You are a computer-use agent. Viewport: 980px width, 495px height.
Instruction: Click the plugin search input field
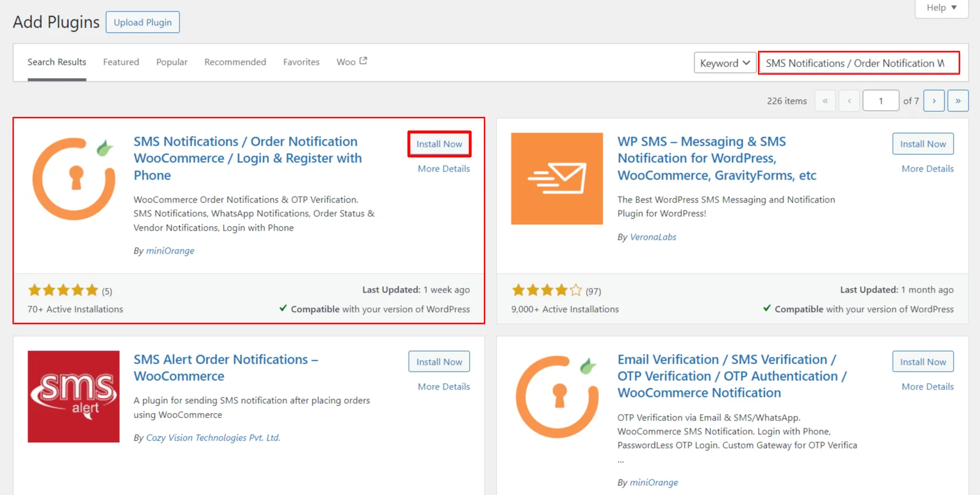point(858,63)
